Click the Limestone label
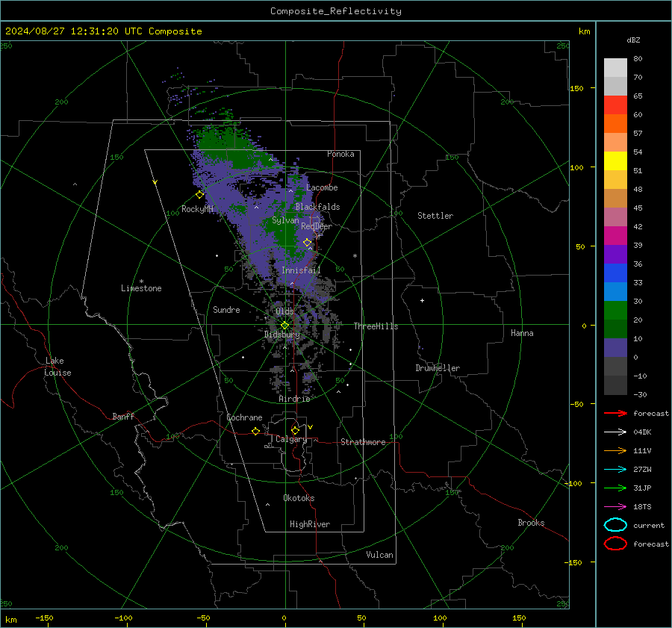Image resolution: width=672 pixels, height=628 pixels. pos(141,288)
